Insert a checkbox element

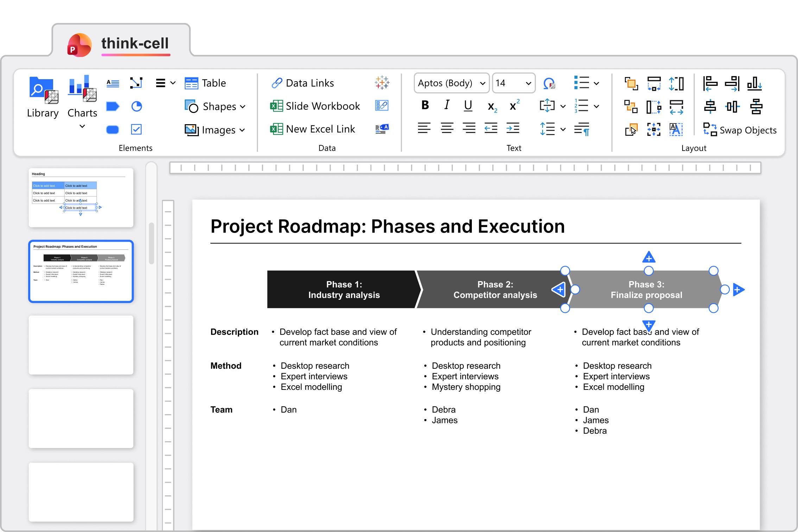pos(136,129)
